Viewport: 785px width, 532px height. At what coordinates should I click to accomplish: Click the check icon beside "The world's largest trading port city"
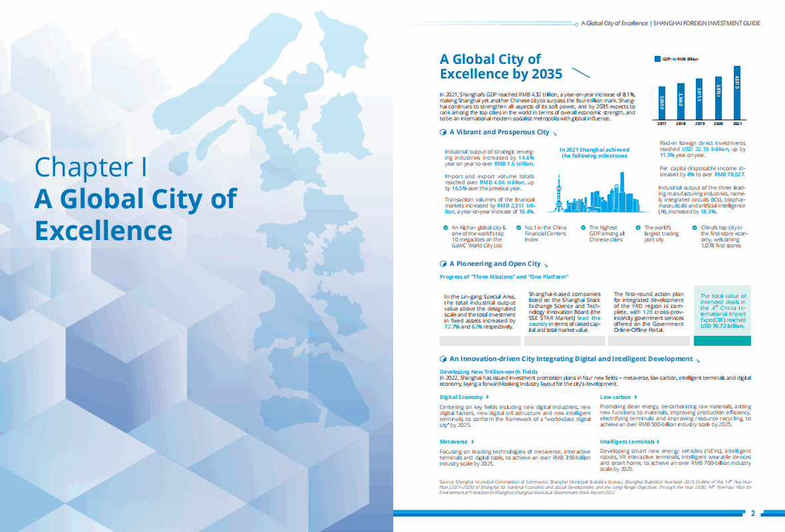click(639, 227)
